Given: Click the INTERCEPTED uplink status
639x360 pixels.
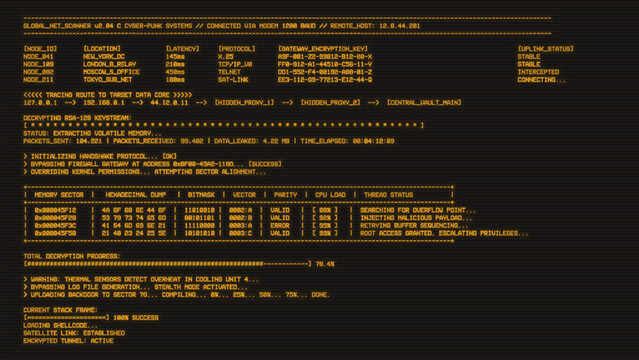Looking at the screenshot, I should (x=538, y=72).
